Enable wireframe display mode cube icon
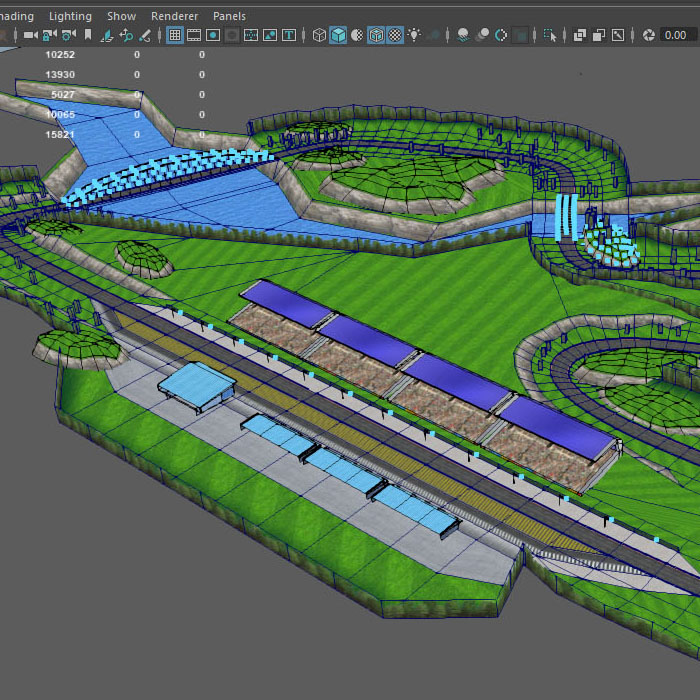700x700 pixels. point(319,35)
